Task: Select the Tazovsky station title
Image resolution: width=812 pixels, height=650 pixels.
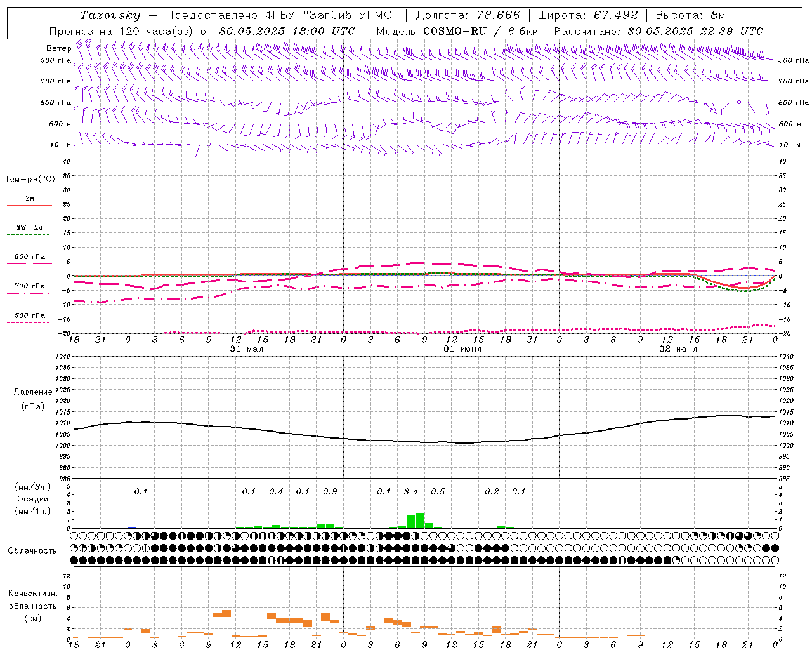Action: pyautogui.click(x=110, y=15)
